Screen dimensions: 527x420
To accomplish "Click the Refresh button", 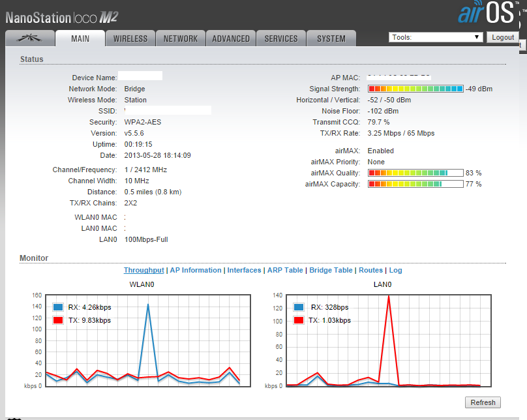I will coord(483,402).
